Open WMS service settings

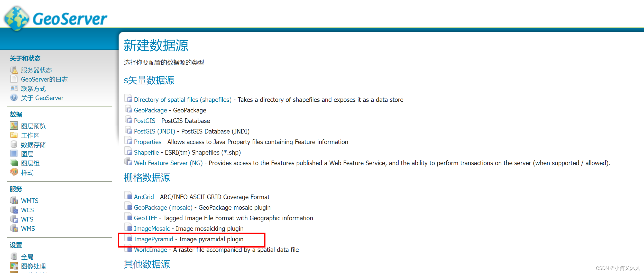pyautogui.click(x=28, y=228)
